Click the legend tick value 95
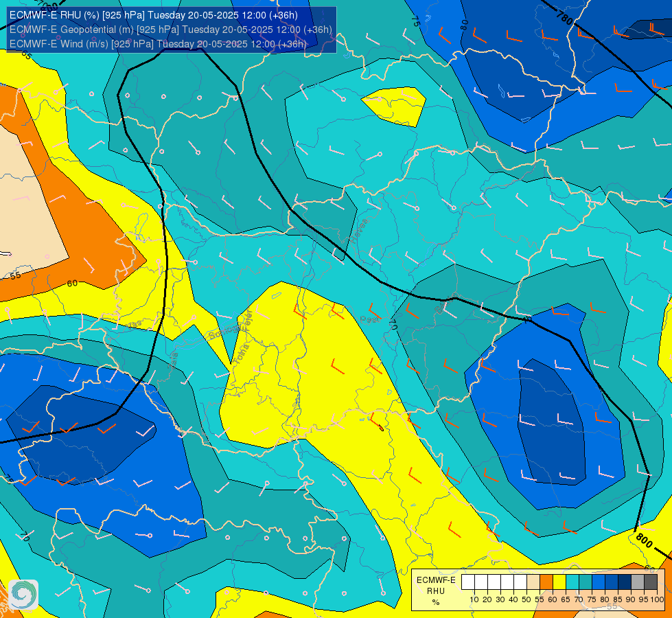This screenshot has height=618, width=672. pyautogui.click(x=644, y=599)
